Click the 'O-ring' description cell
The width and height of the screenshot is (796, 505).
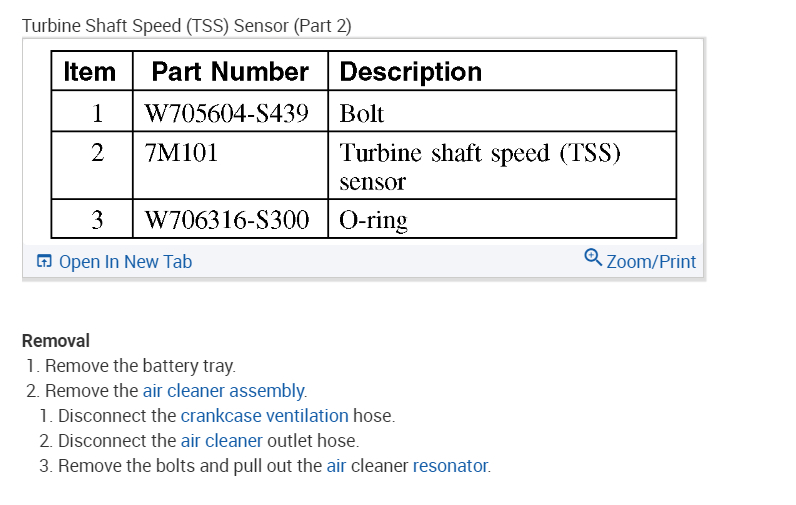point(373,219)
